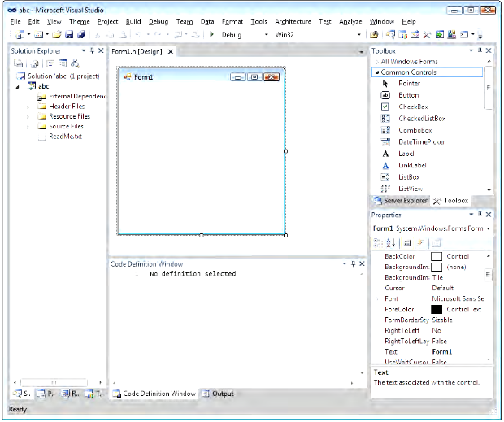This screenshot has height=422, width=504.
Task: Open the Tools menu
Action: [259, 21]
